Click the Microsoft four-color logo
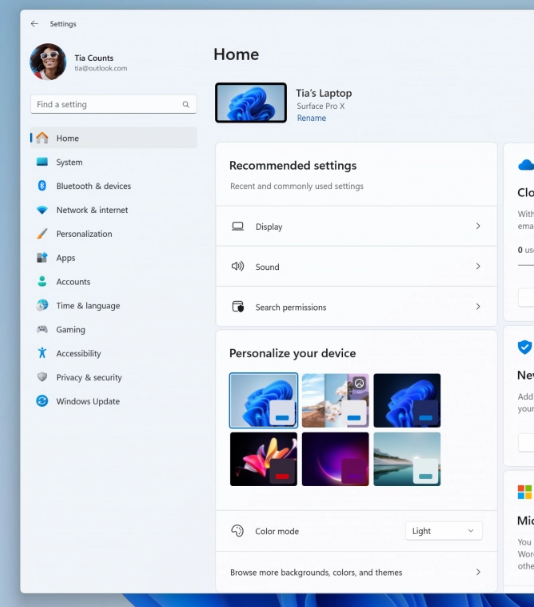534x607 pixels. [x=525, y=492]
